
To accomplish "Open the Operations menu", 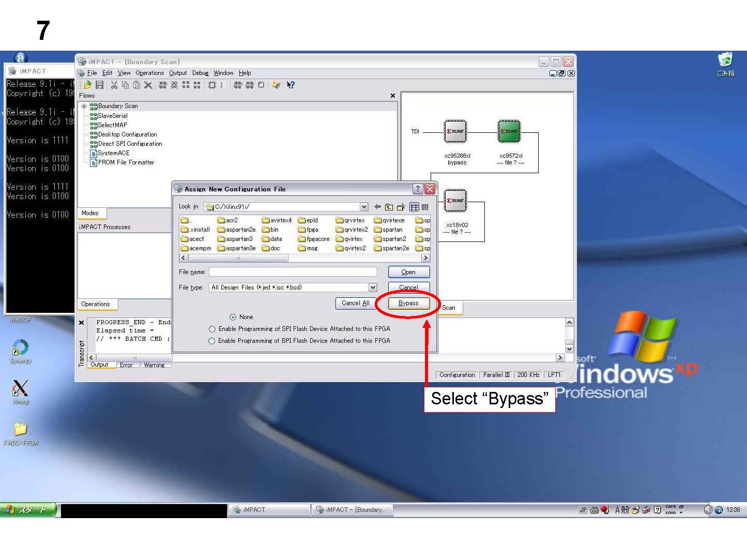I will (x=149, y=73).
